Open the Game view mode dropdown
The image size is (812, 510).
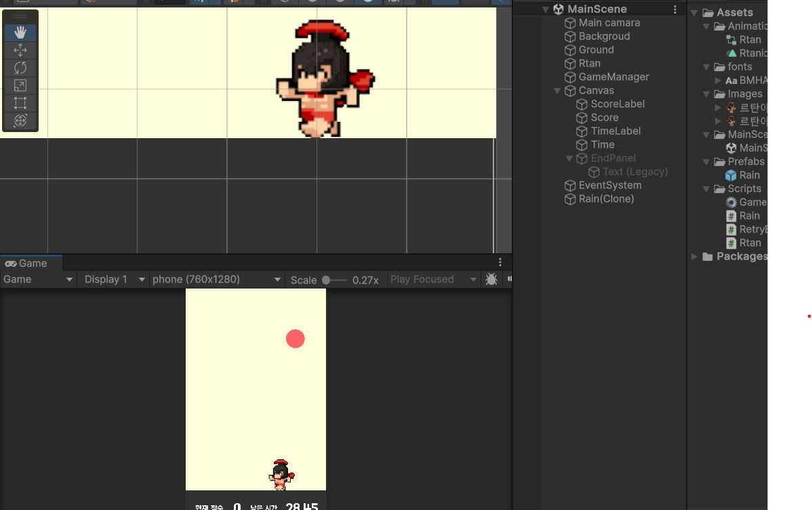(38, 279)
